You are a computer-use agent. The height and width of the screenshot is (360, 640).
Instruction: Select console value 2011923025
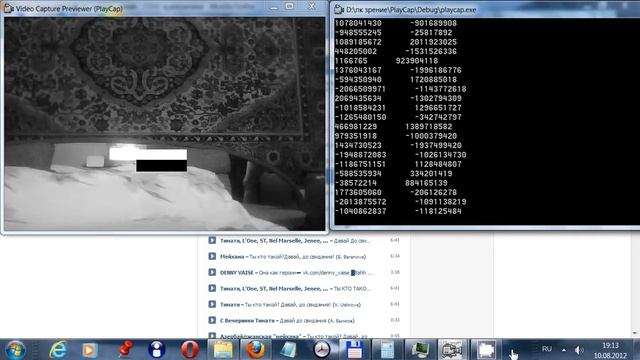[x=433, y=42]
